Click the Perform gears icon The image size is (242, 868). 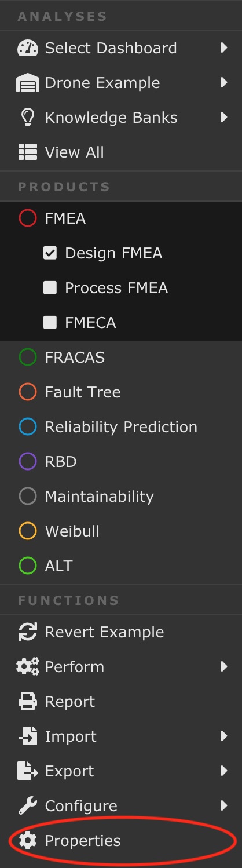27,667
